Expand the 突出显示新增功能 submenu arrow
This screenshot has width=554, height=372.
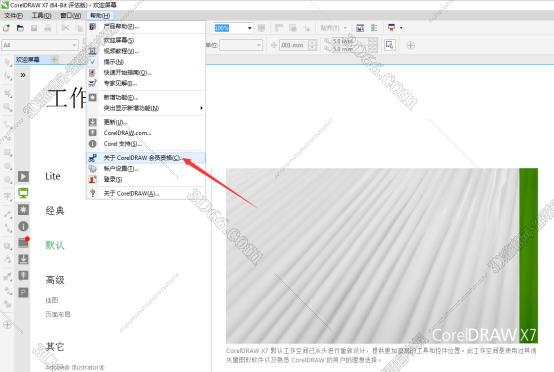[x=201, y=108]
